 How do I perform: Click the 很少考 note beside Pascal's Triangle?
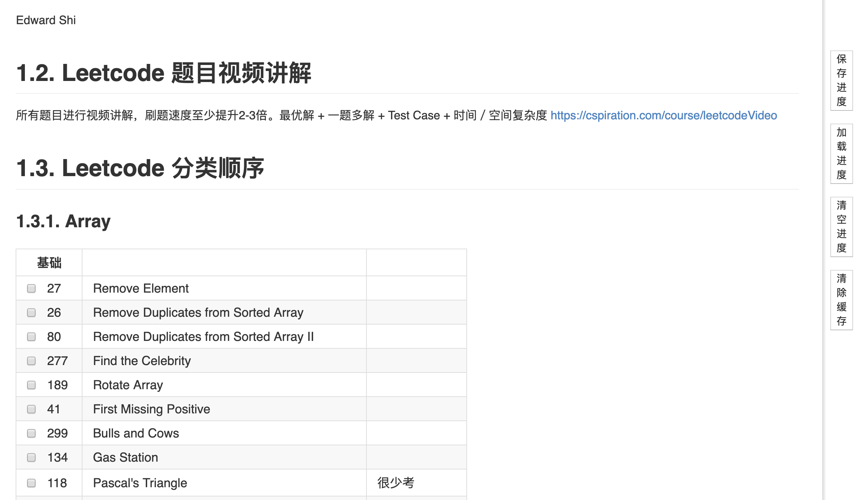point(396,483)
